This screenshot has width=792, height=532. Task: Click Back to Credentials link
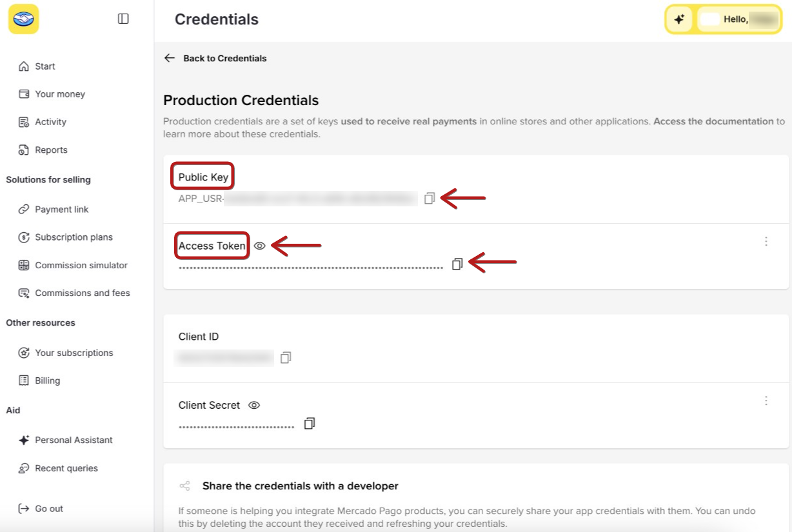point(225,58)
